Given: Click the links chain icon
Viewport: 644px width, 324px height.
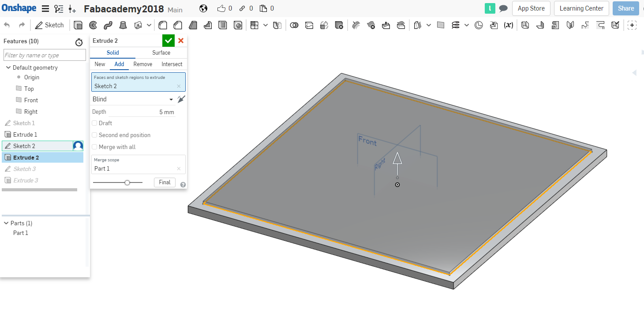Looking at the screenshot, I should tap(243, 8).
